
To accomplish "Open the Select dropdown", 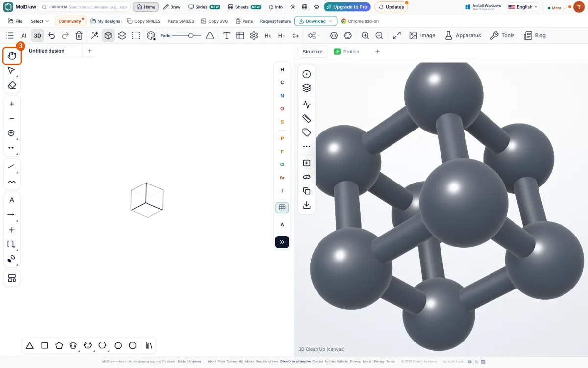I will click(40, 21).
